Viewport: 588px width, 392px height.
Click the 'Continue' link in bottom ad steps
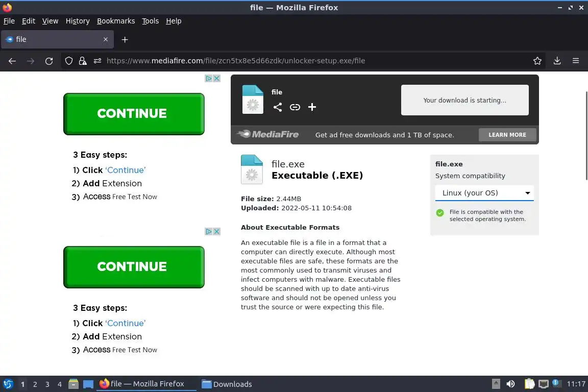tap(125, 323)
